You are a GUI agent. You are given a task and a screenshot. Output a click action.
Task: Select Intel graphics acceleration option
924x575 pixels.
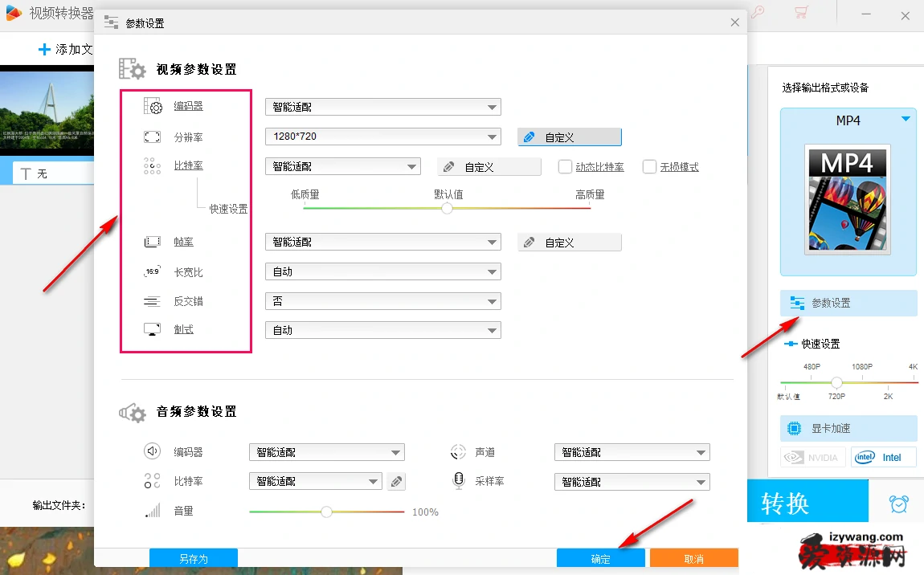point(884,458)
